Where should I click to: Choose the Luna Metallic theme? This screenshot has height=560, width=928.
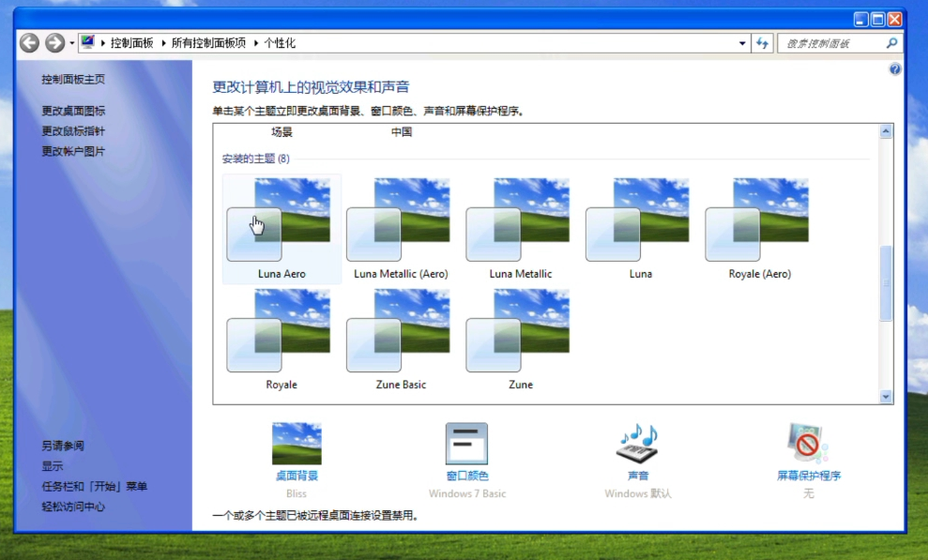coord(520,229)
